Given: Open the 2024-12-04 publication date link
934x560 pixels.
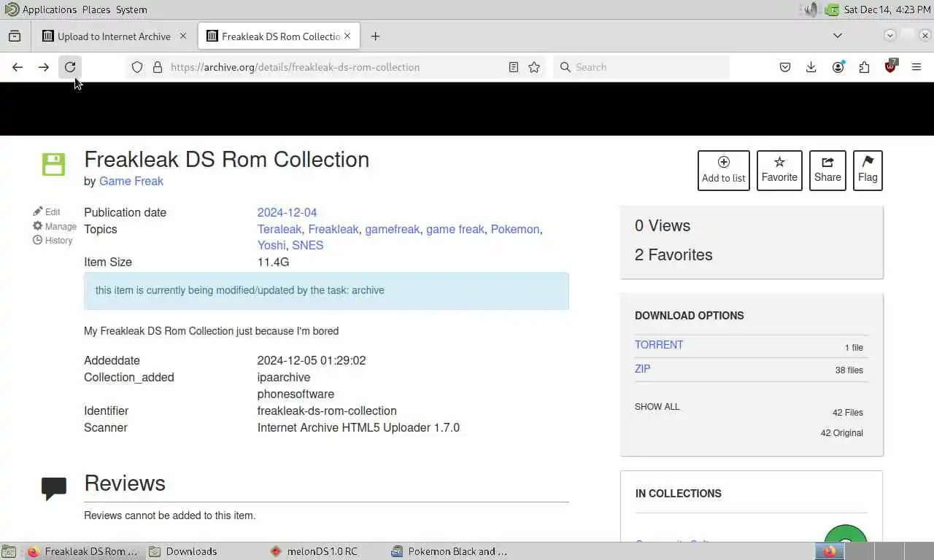Looking at the screenshot, I should (287, 212).
